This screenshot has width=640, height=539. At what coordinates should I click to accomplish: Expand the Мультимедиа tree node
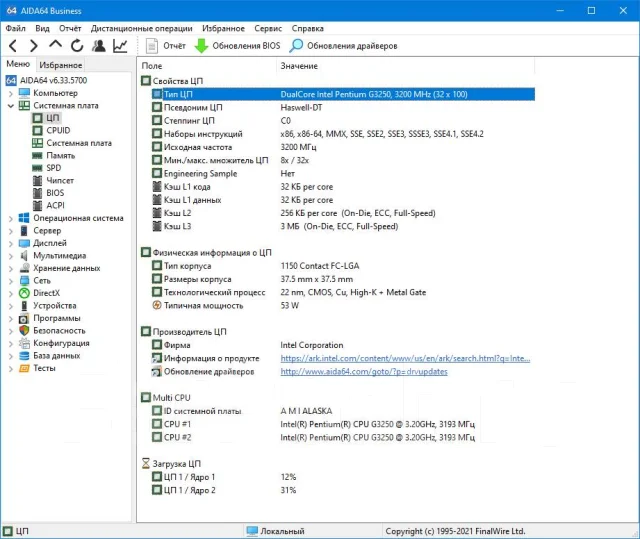tap(11, 256)
